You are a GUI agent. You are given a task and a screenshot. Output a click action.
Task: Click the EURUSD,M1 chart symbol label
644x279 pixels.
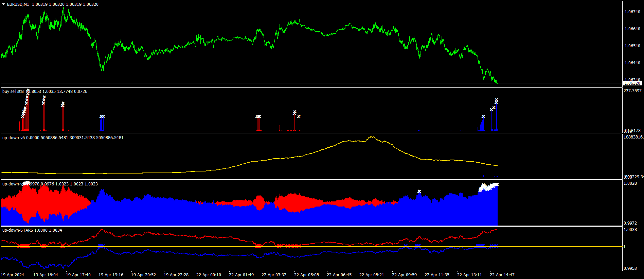point(18,4)
